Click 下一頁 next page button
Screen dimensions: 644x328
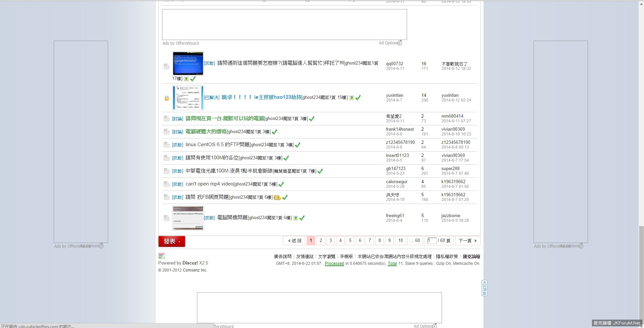[x=467, y=241]
